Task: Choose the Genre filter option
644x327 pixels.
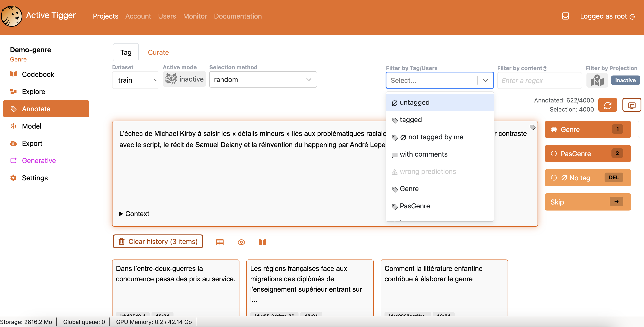Action: pos(440,189)
